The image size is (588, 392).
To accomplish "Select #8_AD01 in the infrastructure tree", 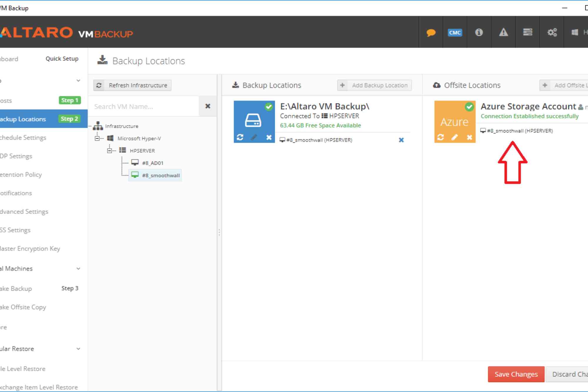I will [153, 163].
